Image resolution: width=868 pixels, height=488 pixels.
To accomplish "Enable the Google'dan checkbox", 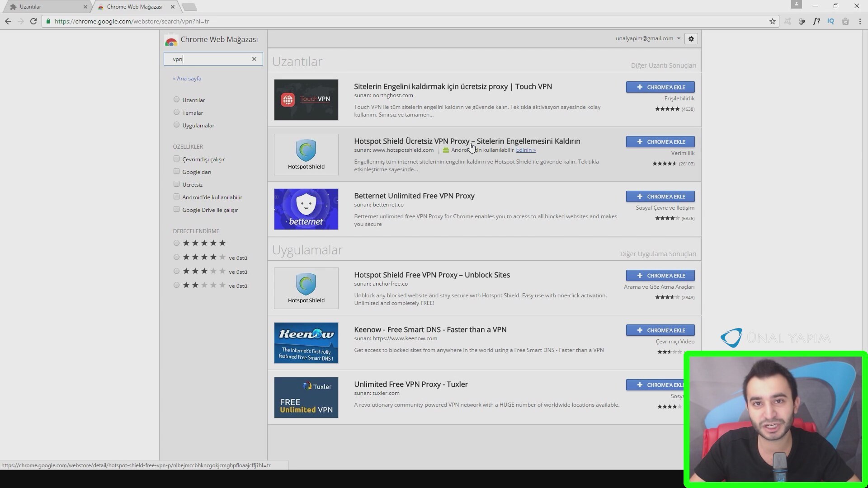I will click(x=176, y=171).
